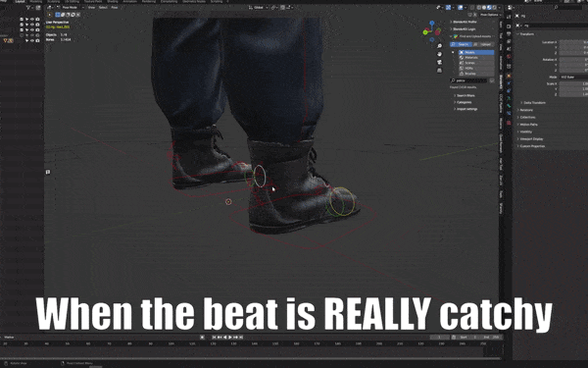Image resolution: width=588 pixels, height=368 pixels.
Task: Open the red World properties tab icon
Action: 509,56
